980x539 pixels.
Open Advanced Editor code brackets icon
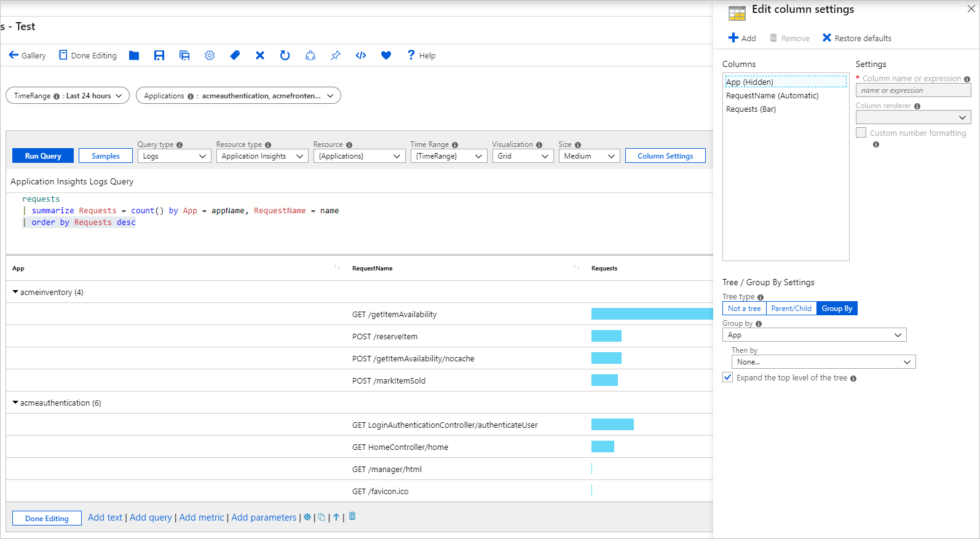click(361, 55)
